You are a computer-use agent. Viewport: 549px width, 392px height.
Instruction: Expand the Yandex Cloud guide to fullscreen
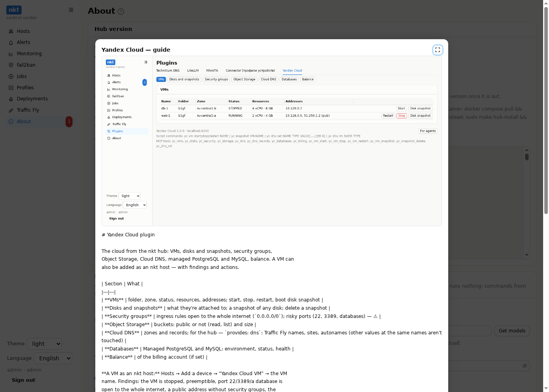[x=438, y=50]
